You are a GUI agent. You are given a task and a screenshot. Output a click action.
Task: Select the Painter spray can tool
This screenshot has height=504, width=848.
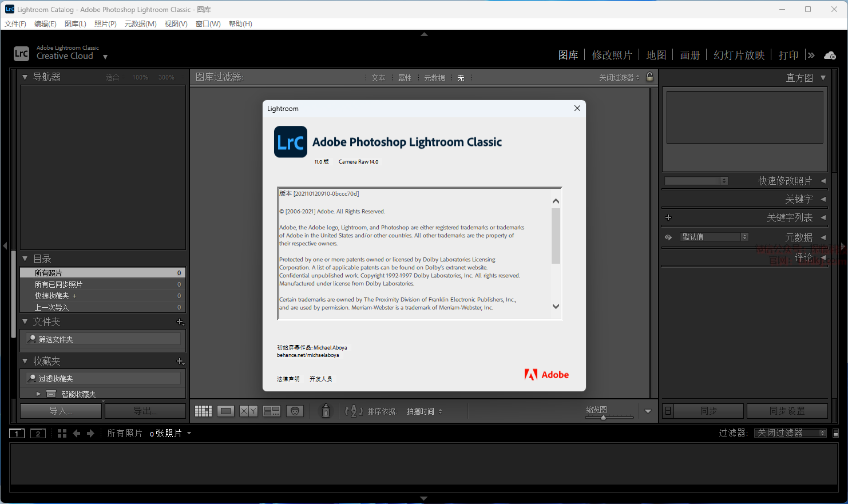point(326,411)
